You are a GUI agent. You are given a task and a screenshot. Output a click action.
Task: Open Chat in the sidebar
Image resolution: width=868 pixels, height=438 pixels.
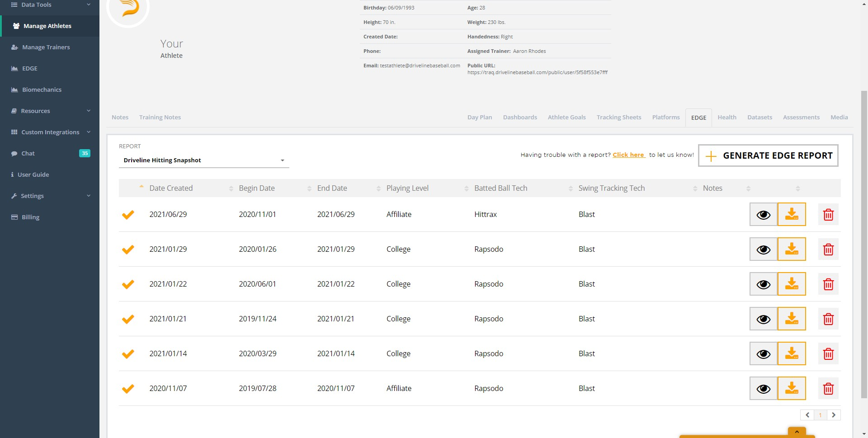pos(50,153)
